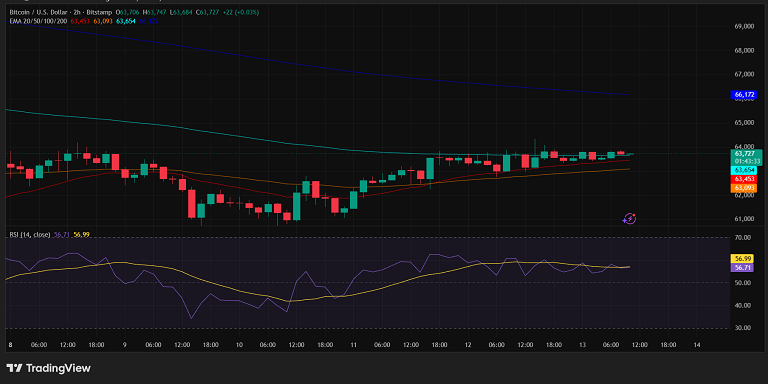
Task: Click the 65,000 price axis label
Action: 744,122
